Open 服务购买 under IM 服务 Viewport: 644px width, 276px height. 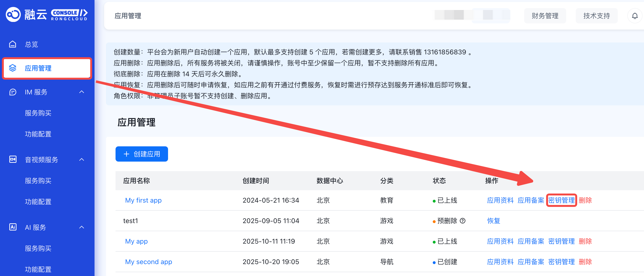[x=38, y=113]
